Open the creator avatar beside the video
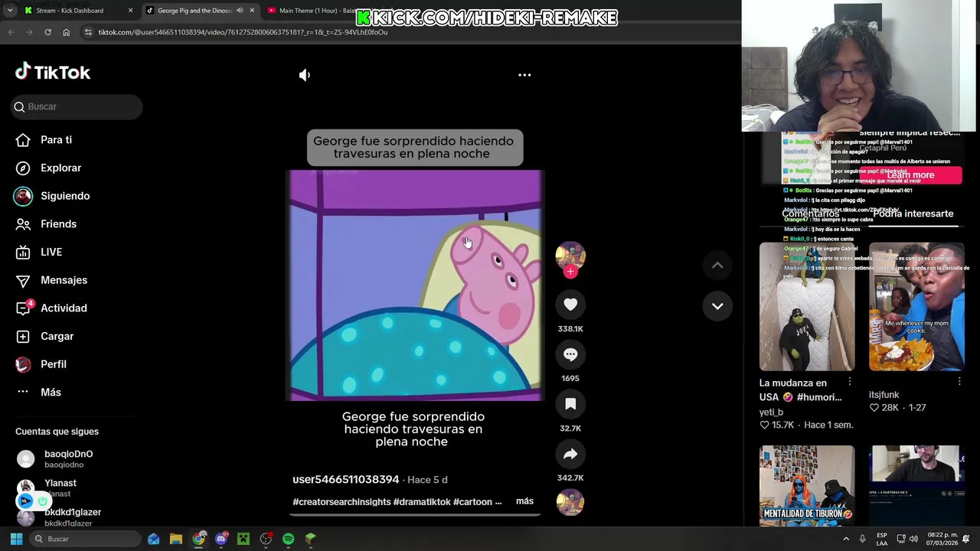The height and width of the screenshot is (551, 980). (x=570, y=256)
